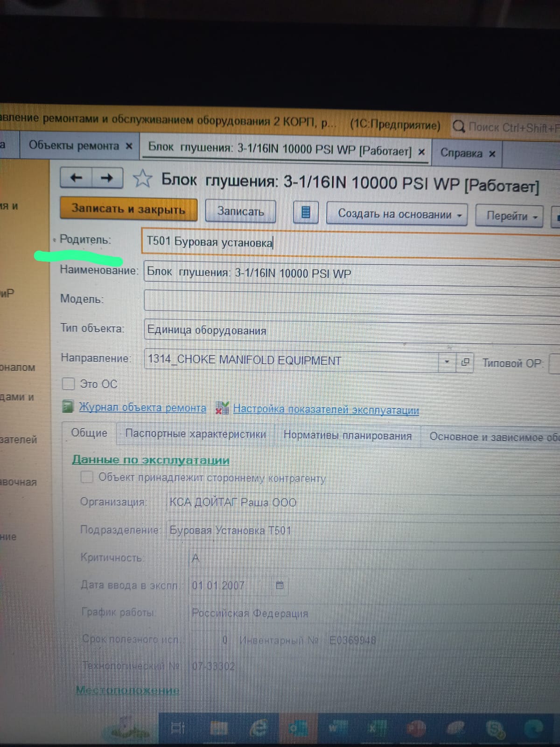The height and width of the screenshot is (747, 560).
Task: Click the blue list report icon button
Action: [306, 213]
